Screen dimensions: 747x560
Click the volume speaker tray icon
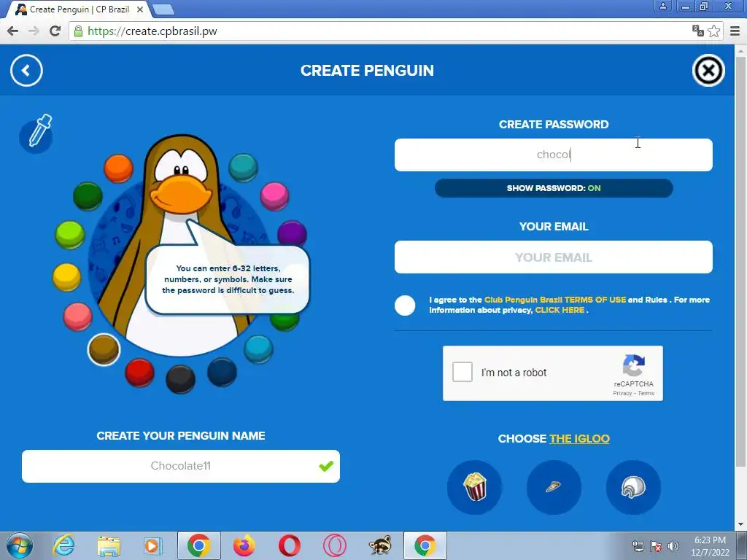673,546
